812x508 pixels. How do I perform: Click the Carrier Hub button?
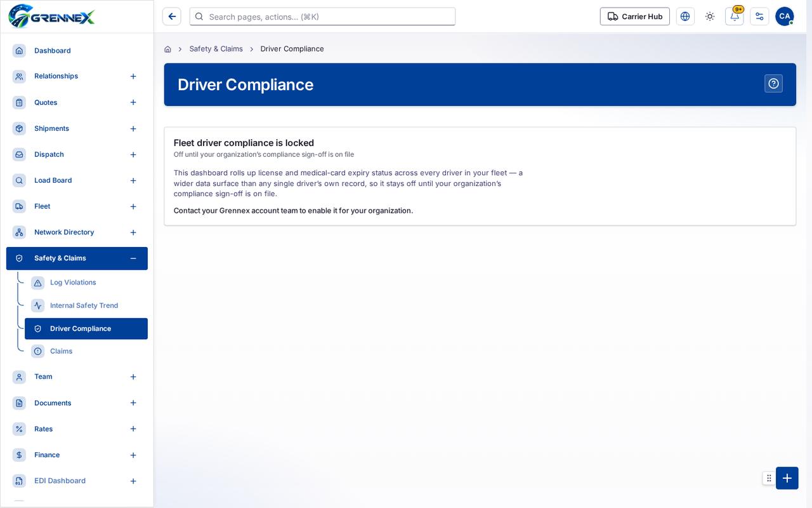pos(635,17)
